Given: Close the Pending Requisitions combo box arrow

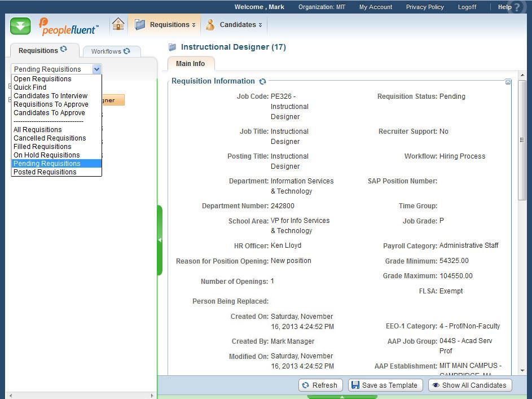Looking at the screenshot, I should [x=96, y=69].
